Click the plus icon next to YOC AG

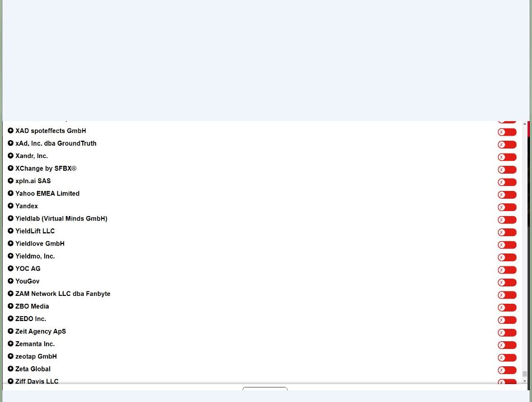tap(11, 269)
